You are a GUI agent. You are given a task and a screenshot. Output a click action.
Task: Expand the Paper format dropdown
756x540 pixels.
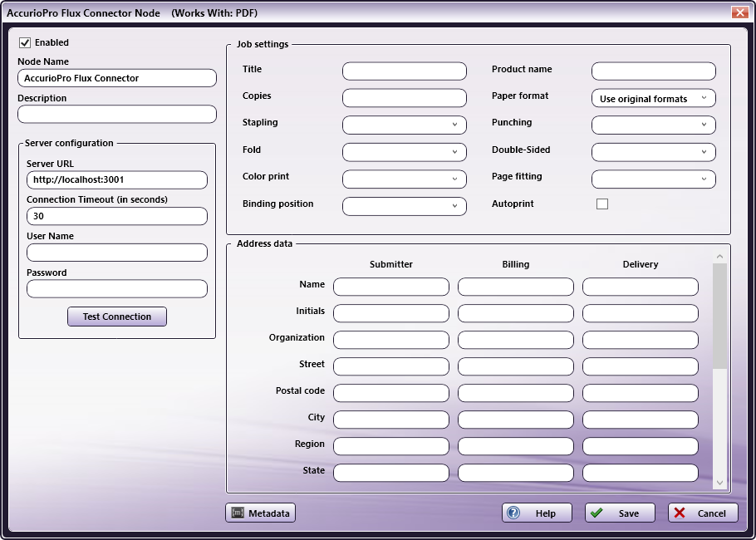(654, 98)
